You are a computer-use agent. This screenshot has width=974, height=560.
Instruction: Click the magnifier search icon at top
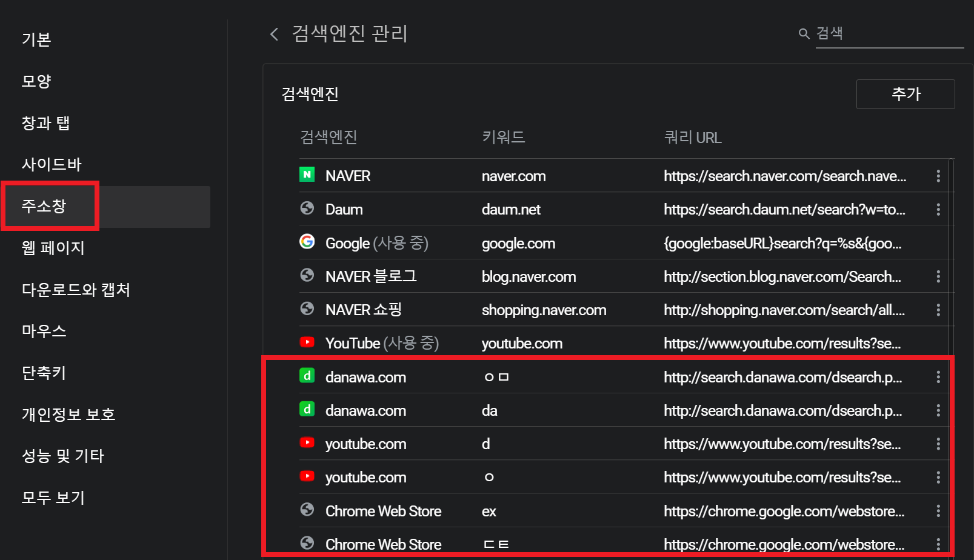(x=804, y=33)
